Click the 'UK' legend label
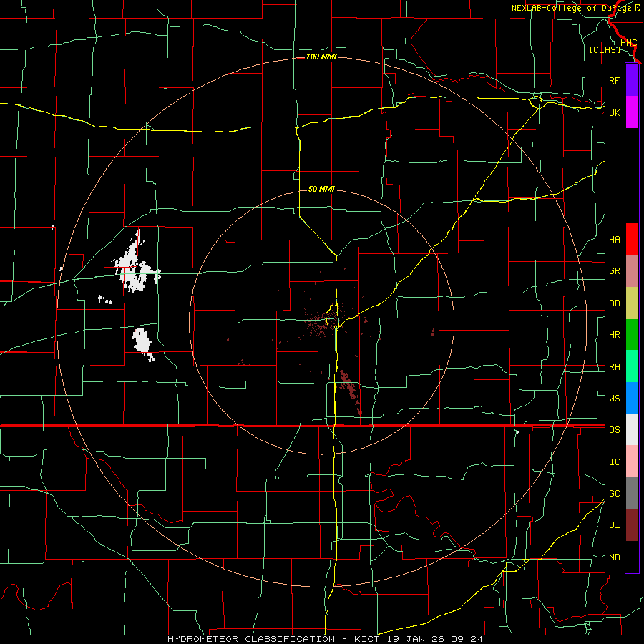This screenshot has width=644, height=644. (614, 112)
